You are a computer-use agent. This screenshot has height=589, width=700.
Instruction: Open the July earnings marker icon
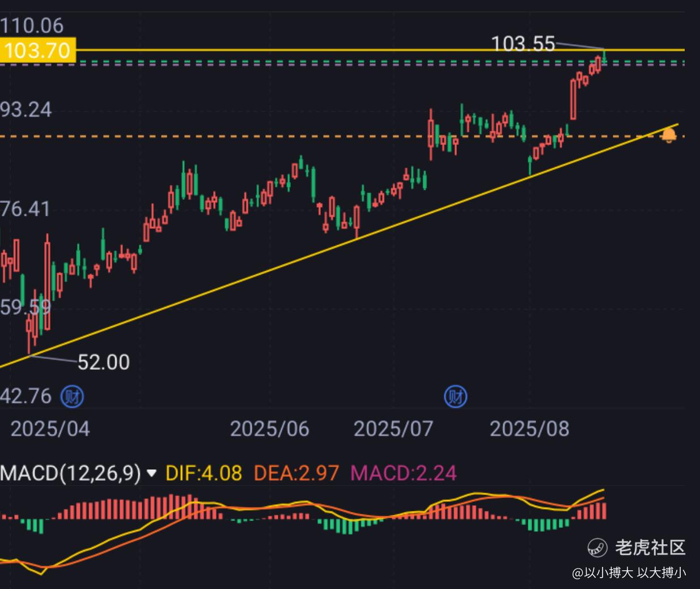pyautogui.click(x=455, y=396)
